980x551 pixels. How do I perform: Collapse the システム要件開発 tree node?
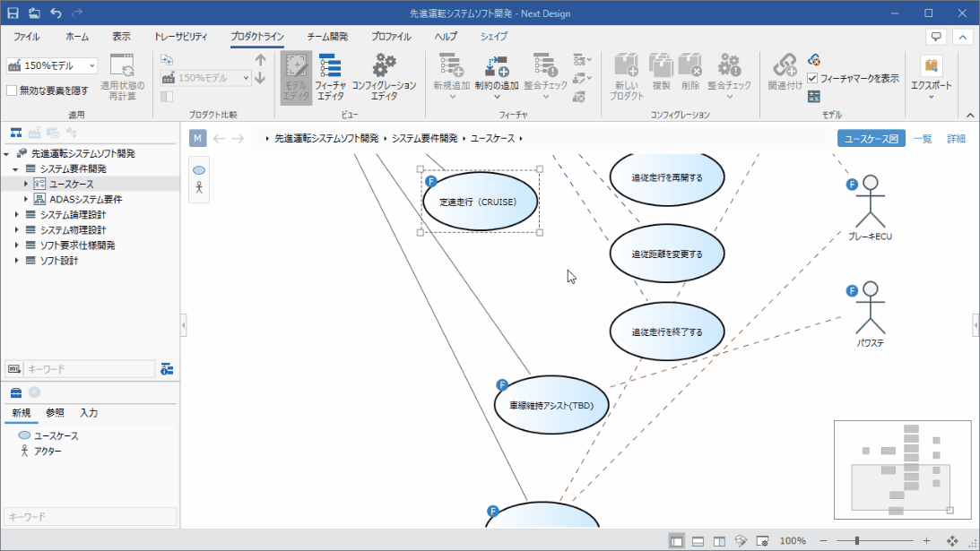[15, 169]
